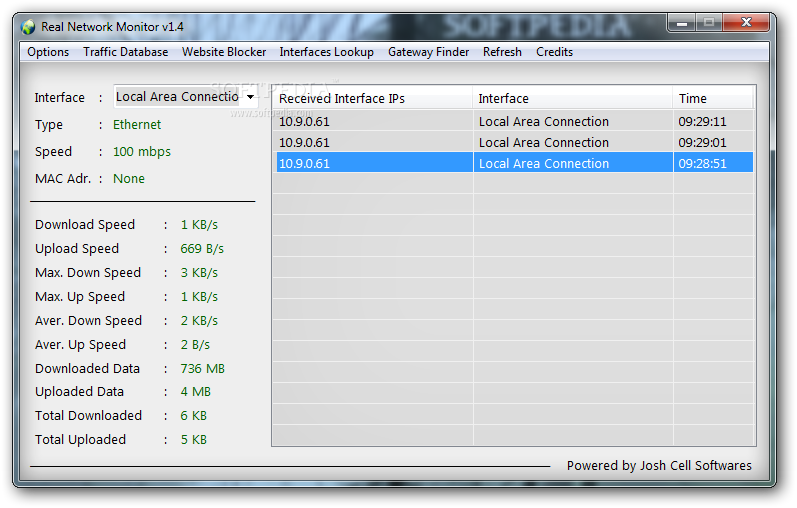
Task: Click the Max. Up Speed value 1 KB/s
Action: (x=199, y=296)
